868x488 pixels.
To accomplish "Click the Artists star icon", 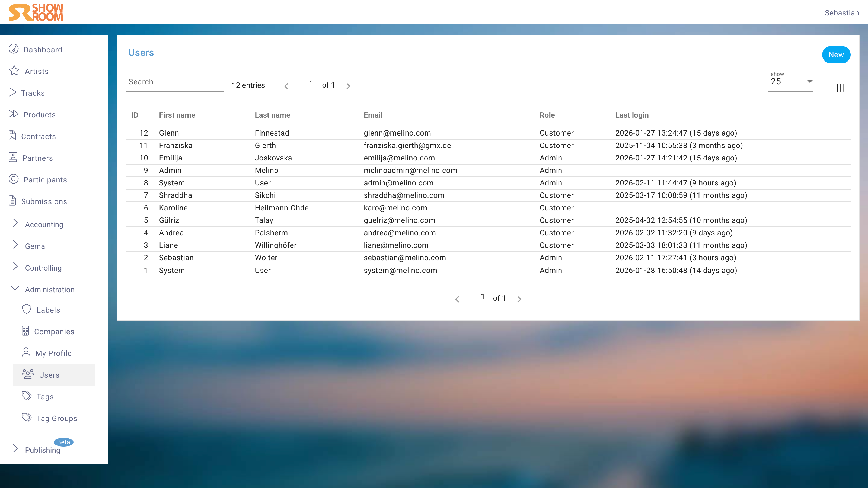I will pyautogui.click(x=14, y=71).
